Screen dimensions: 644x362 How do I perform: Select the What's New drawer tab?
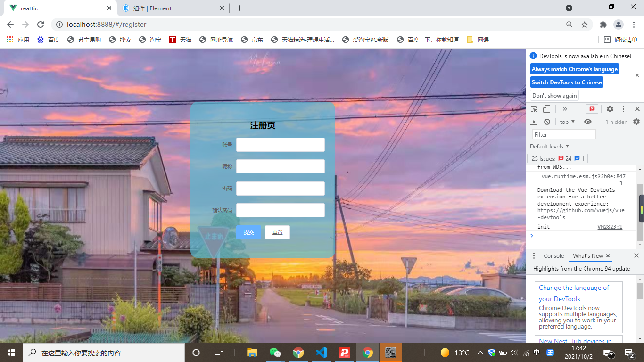588,256
